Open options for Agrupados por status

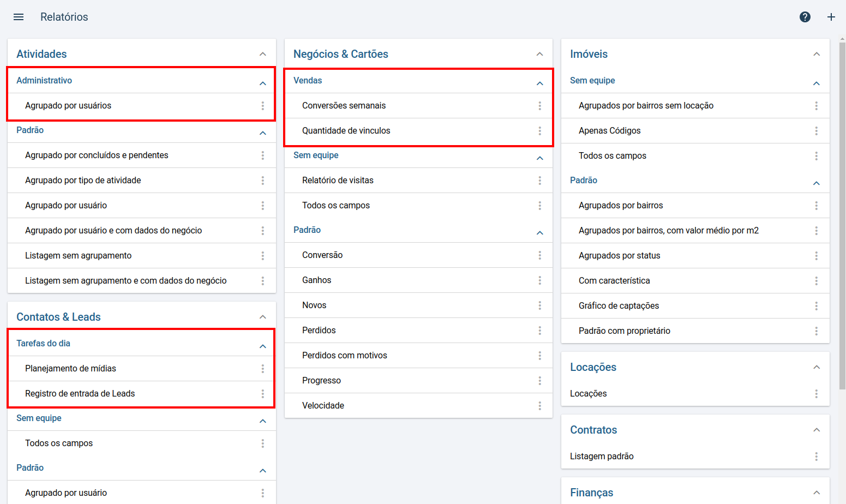click(817, 256)
